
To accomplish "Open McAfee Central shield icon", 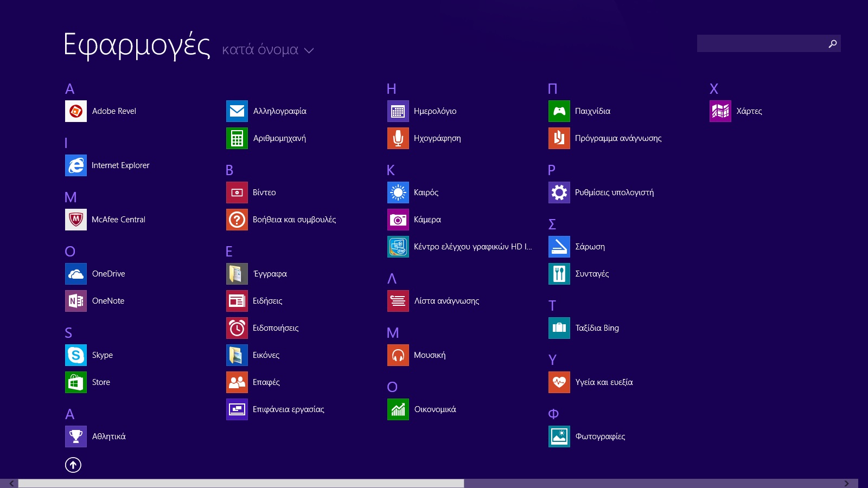I will [x=76, y=220].
